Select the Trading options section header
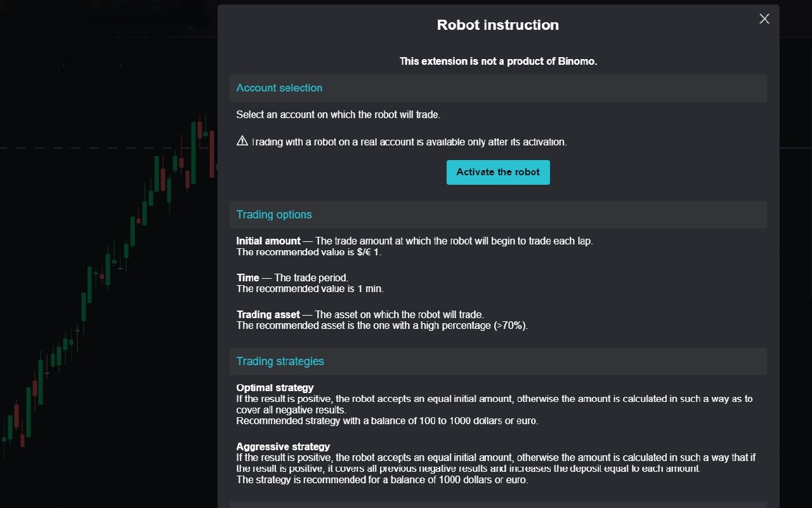 pos(498,215)
